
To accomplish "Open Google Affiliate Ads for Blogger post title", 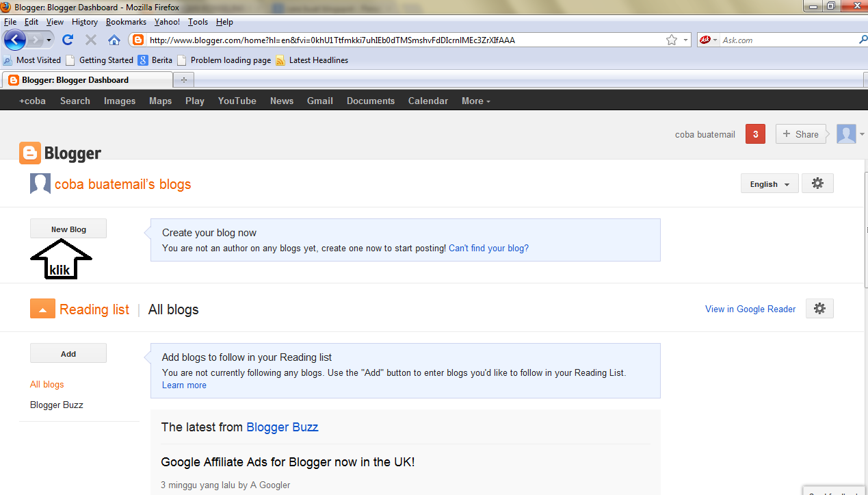I will tap(288, 462).
